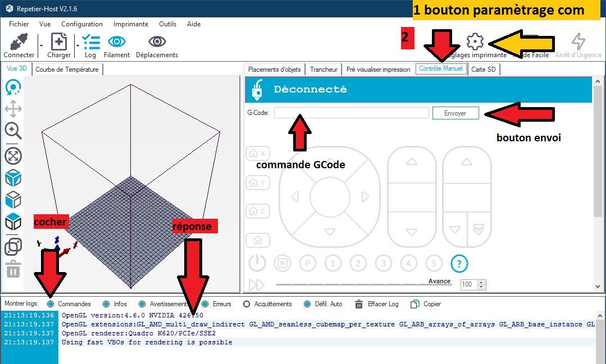Click the left arrow on XY pad

295,197
